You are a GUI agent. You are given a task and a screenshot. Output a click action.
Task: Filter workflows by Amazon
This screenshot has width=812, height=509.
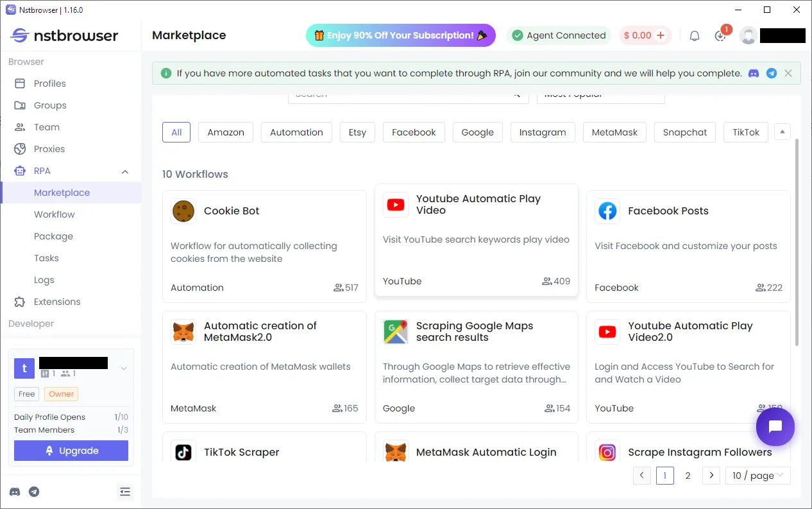tap(226, 132)
